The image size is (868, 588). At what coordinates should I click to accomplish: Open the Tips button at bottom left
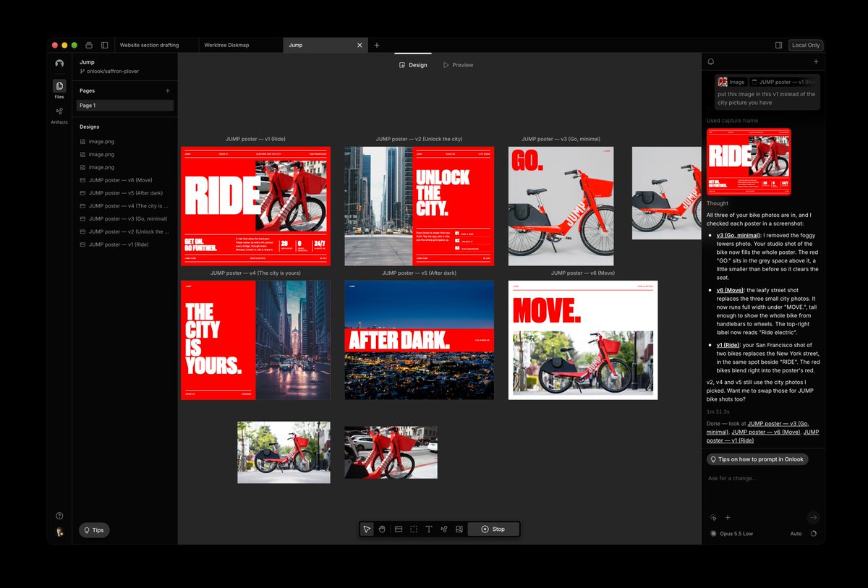[94, 530]
